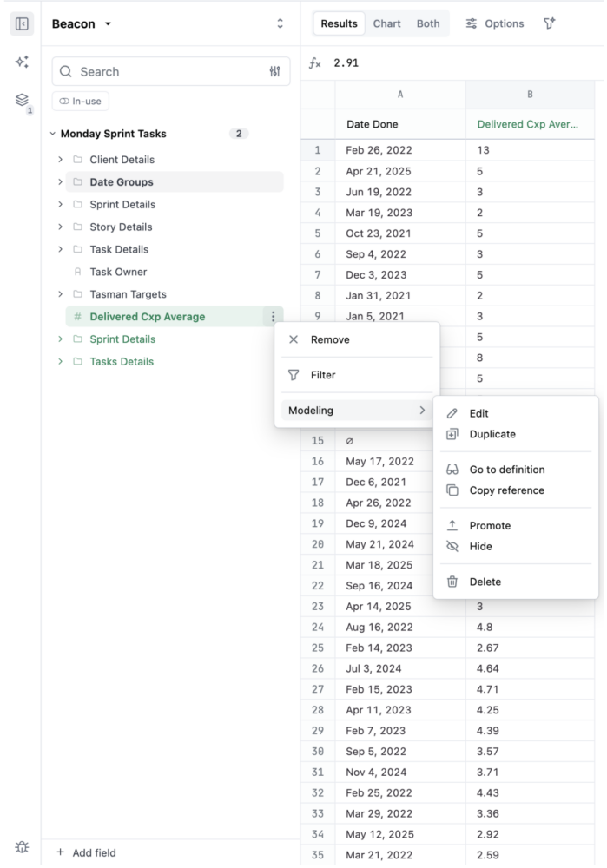Toggle the In-use filter chip
Viewport: 607px width, 868px height.
80,101
